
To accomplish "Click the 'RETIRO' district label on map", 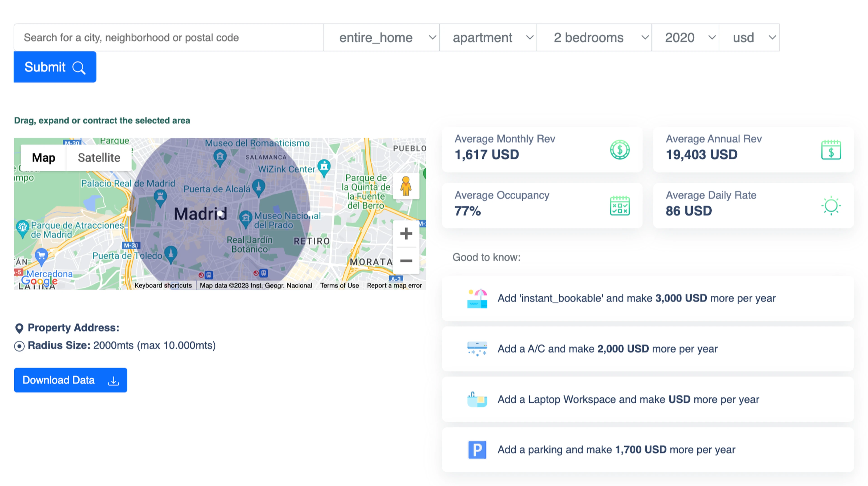I will pyautogui.click(x=312, y=241).
